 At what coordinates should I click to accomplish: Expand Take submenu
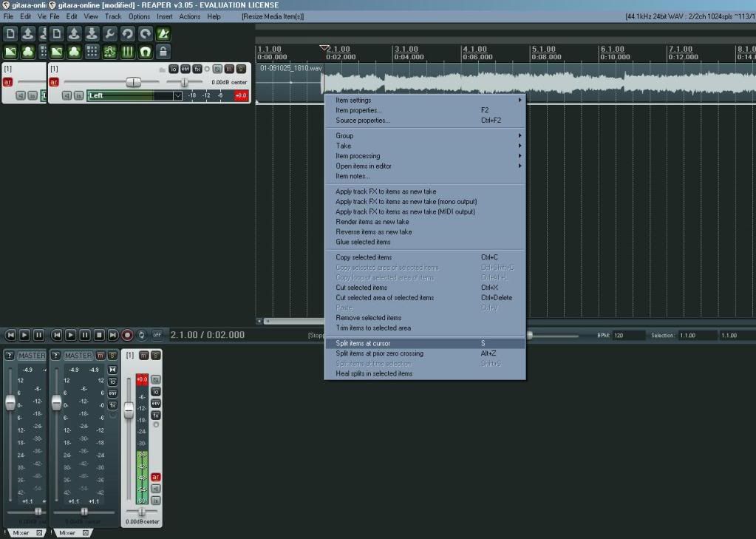425,146
